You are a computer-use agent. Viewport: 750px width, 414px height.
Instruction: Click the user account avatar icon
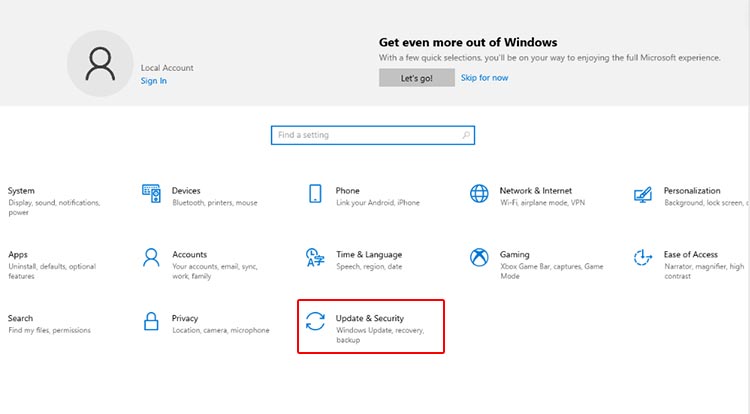tap(100, 64)
